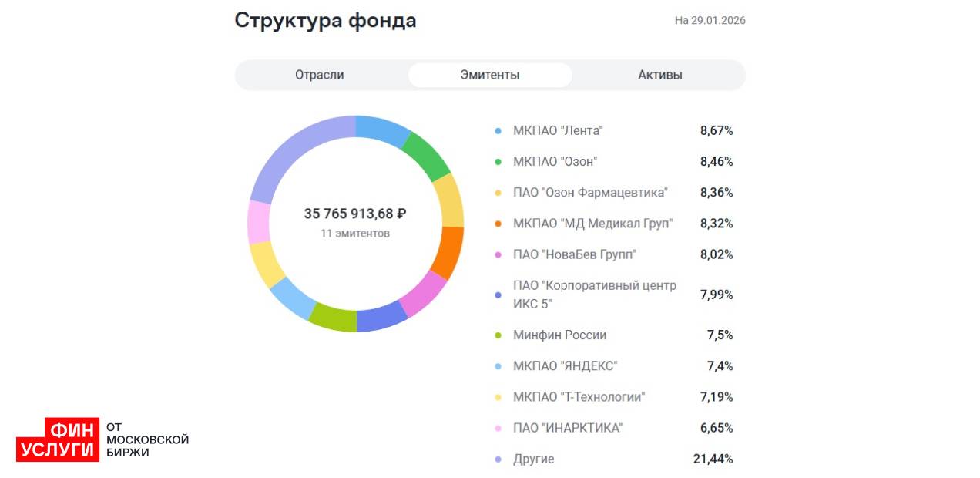980x478 pixels.
Task: Click the Финуслуги logo
Action: point(58,439)
